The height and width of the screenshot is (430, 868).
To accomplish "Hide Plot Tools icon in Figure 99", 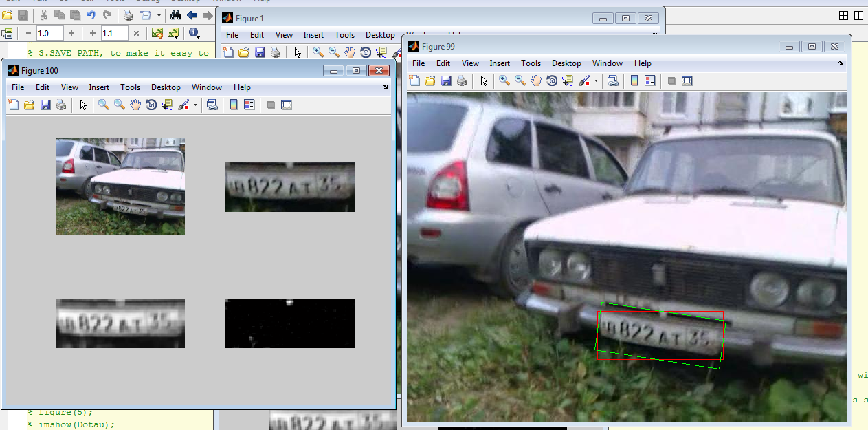I will 671,80.
